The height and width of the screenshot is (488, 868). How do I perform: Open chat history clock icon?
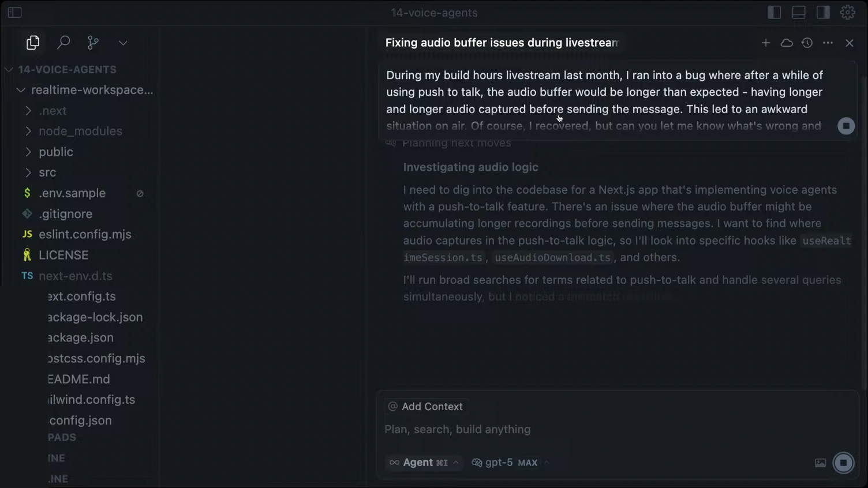[807, 43]
